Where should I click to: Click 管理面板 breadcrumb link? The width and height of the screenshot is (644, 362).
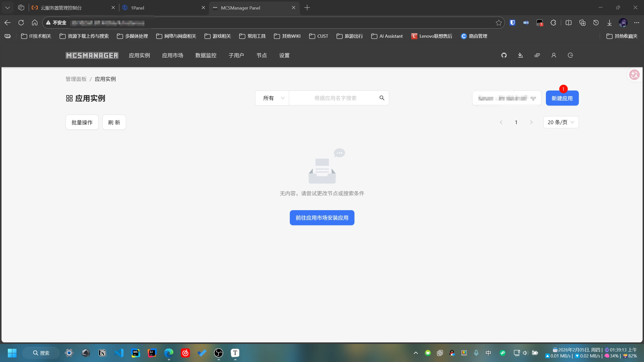tap(76, 79)
